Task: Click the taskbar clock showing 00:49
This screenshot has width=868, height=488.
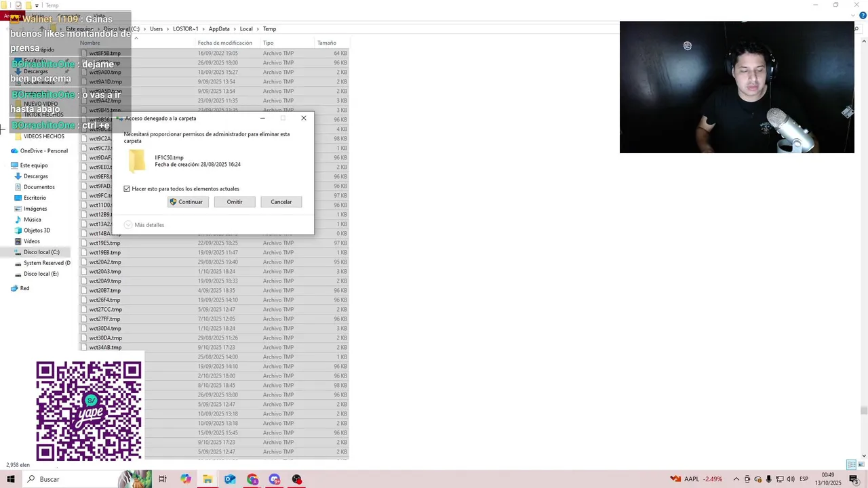Action: [x=828, y=479]
